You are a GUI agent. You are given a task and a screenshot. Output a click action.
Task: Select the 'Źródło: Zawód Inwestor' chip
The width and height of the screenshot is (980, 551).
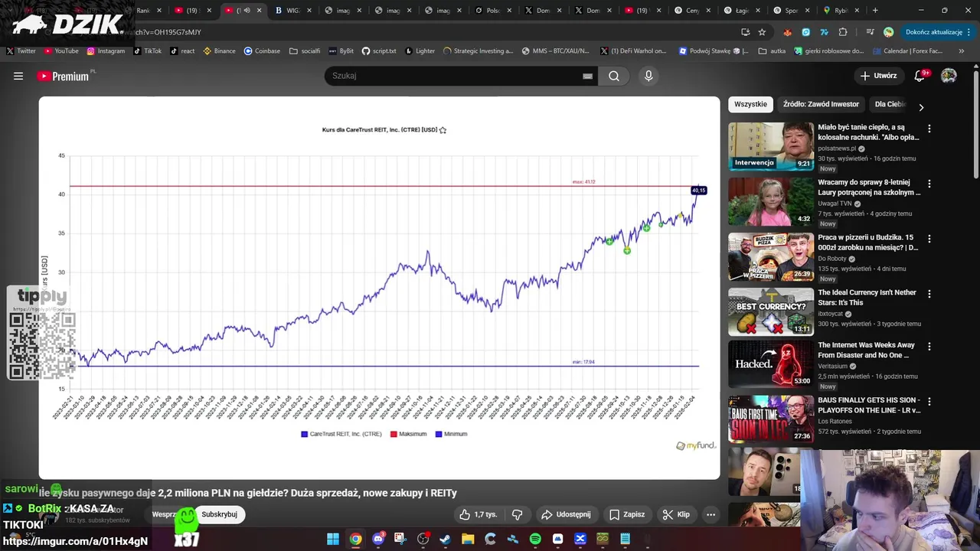click(x=821, y=104)
